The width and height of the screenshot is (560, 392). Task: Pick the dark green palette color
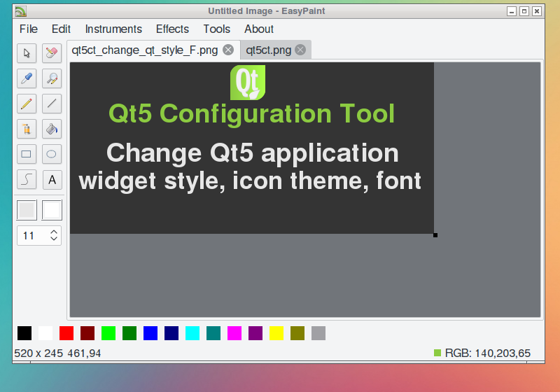[x=129, y=333]
